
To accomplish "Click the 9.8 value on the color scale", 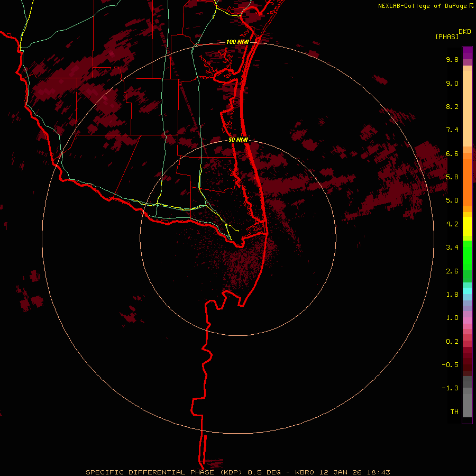I will [452, 59].
